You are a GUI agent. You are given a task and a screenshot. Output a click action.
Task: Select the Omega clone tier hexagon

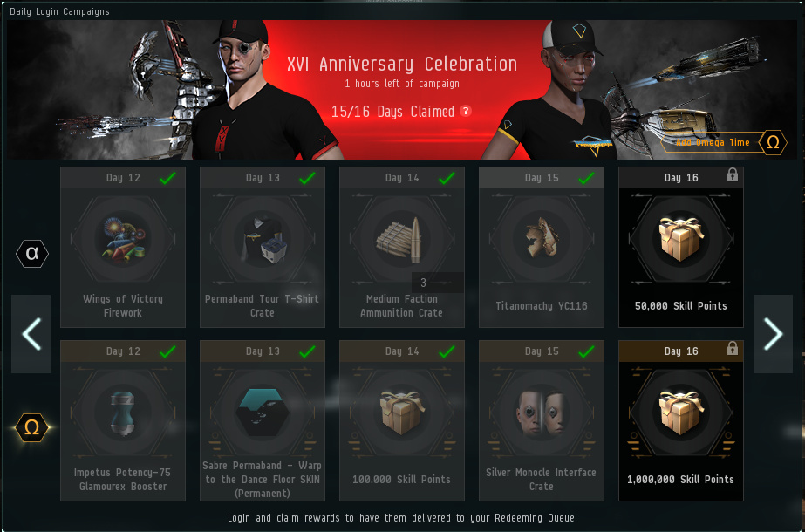pyautogui.click(x=31, y=427)
